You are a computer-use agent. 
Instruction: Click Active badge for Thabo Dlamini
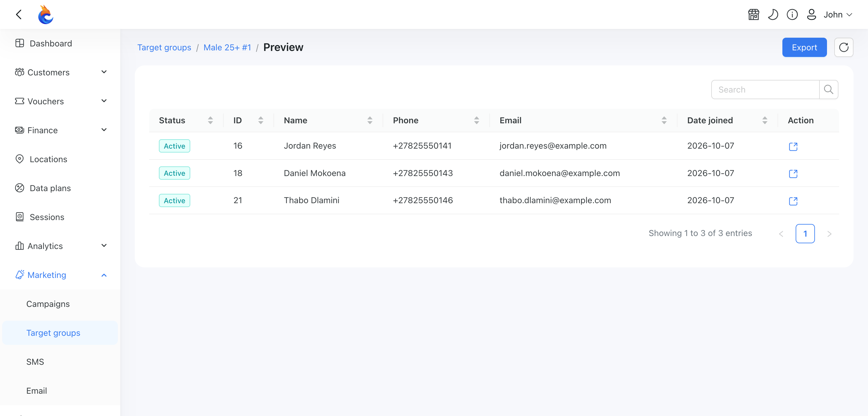click(x=174, y=200)
